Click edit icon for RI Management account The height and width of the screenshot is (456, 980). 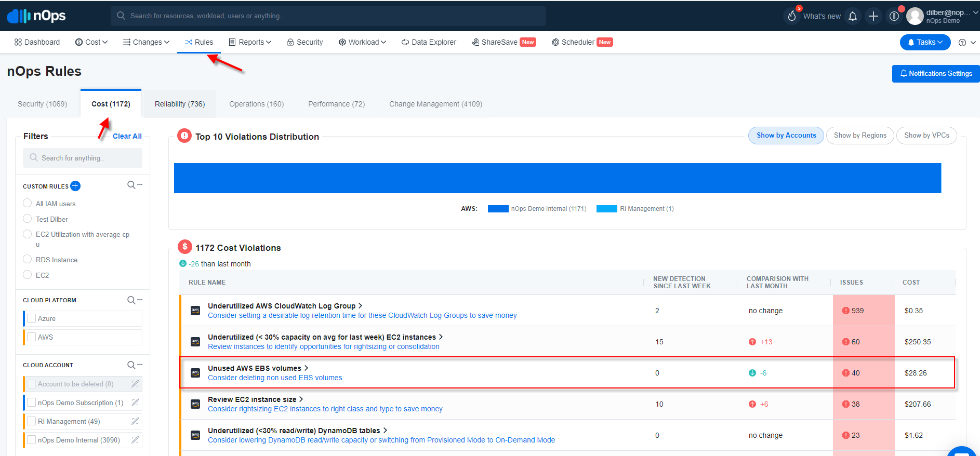pos(135,421)
